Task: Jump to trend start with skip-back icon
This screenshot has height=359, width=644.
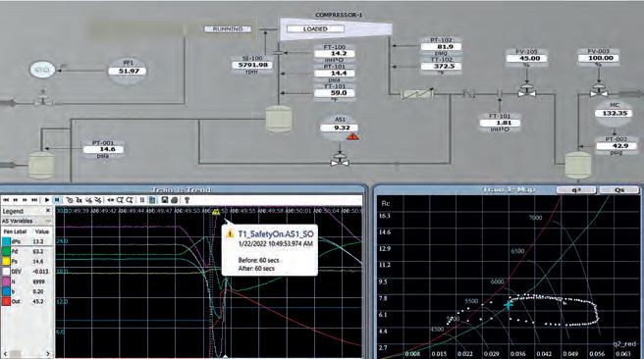Action: (6, 200)
